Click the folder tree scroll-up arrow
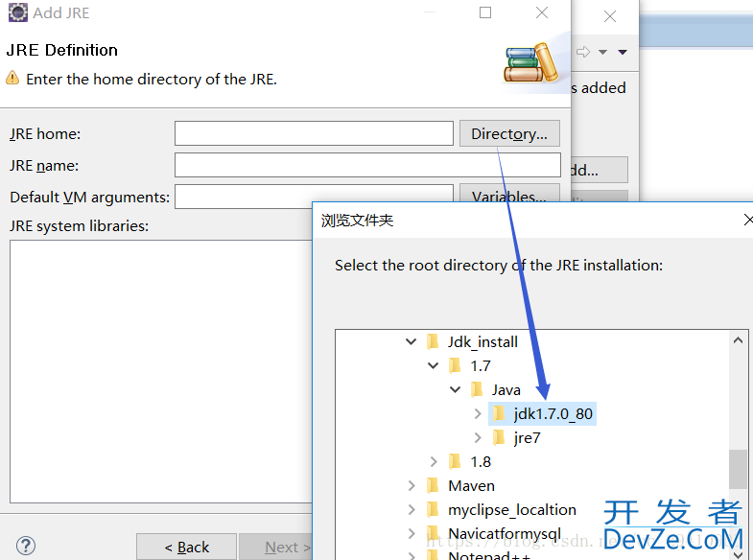 click(x=738, y=340)
